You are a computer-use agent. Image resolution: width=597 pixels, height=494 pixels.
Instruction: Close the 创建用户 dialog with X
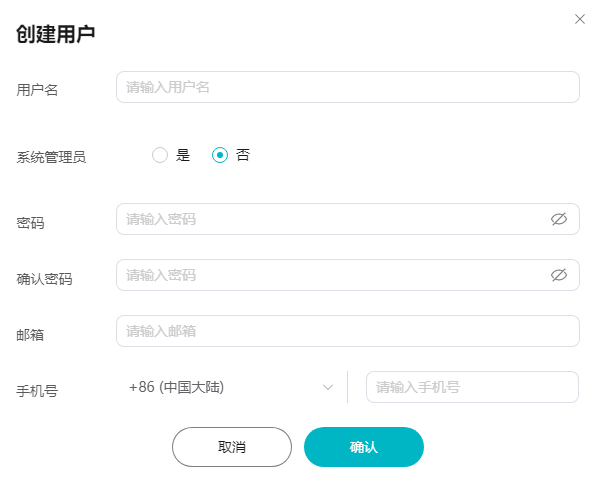tap(579, 19)
